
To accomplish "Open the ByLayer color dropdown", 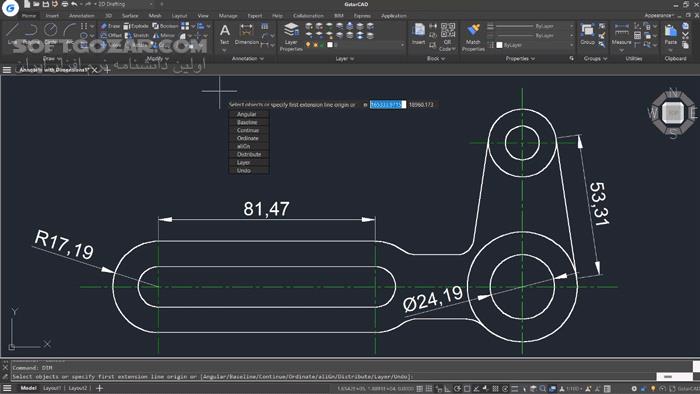I will coord(534,45).
